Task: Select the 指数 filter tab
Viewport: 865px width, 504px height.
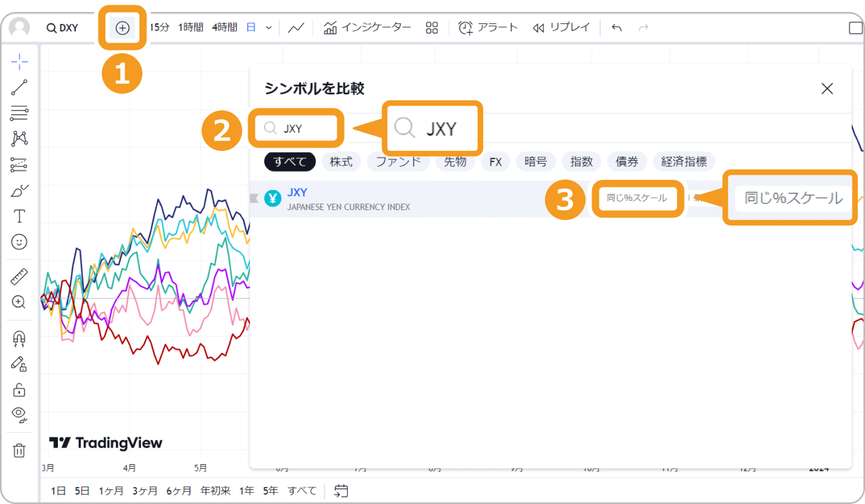Action: 582,162
